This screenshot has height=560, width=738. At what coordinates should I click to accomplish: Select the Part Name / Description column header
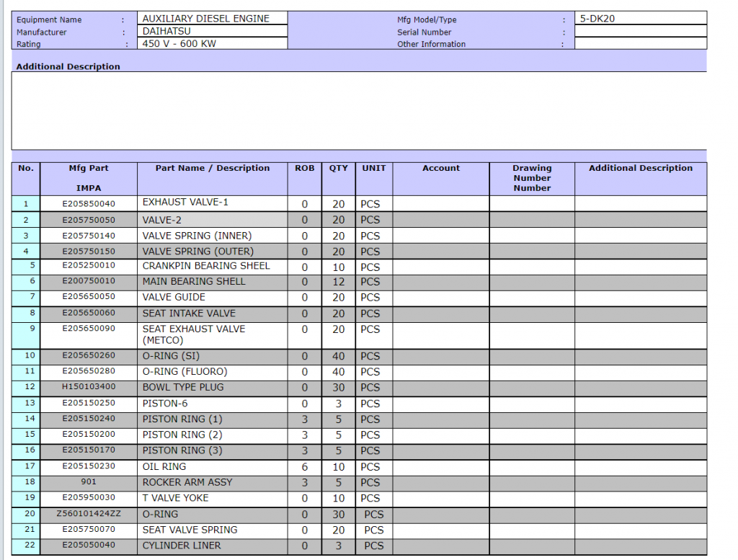213,169
